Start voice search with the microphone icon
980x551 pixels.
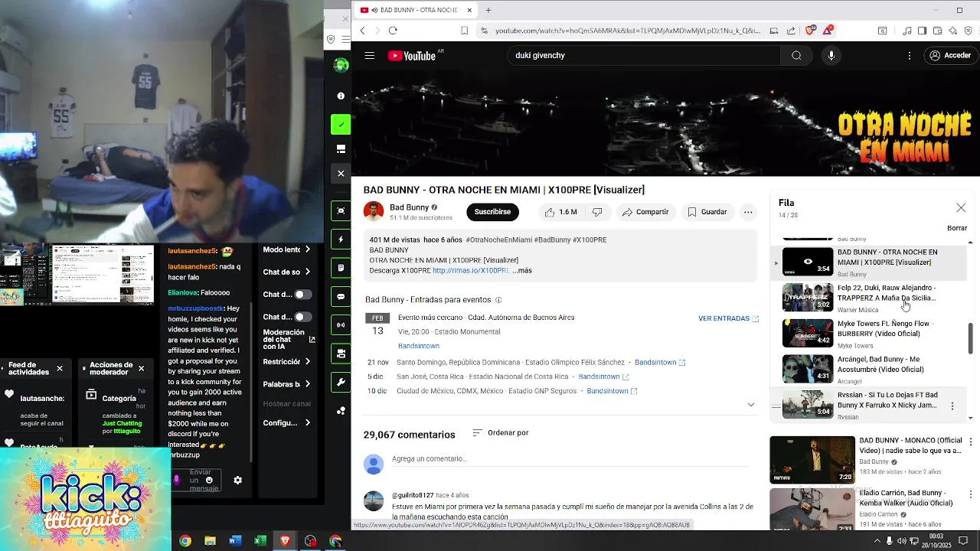(831, 56)
